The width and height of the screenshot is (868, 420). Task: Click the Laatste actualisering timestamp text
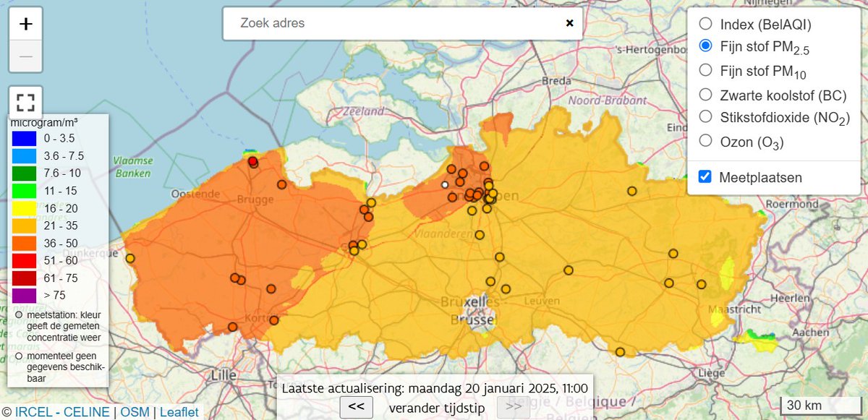click(435, 388)
